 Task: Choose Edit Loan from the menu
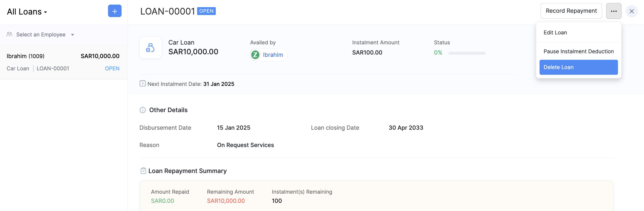click(555, 33)
